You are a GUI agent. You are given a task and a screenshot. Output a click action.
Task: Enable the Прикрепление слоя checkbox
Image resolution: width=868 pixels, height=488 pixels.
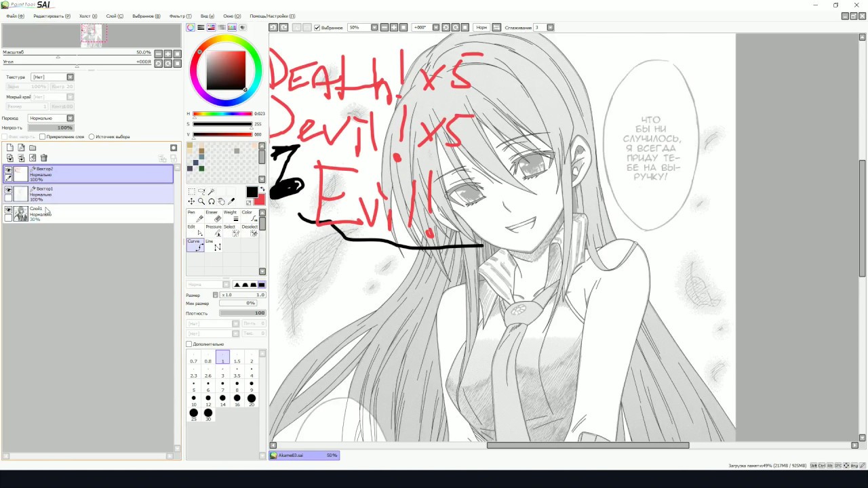[x=42, y=137]
